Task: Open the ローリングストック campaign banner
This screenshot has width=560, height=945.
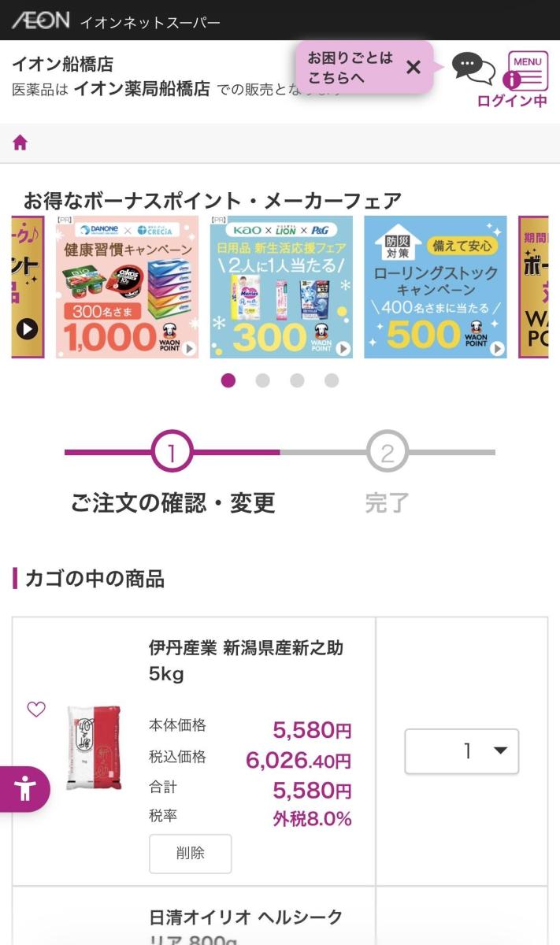Action: [x=436, y=287]
